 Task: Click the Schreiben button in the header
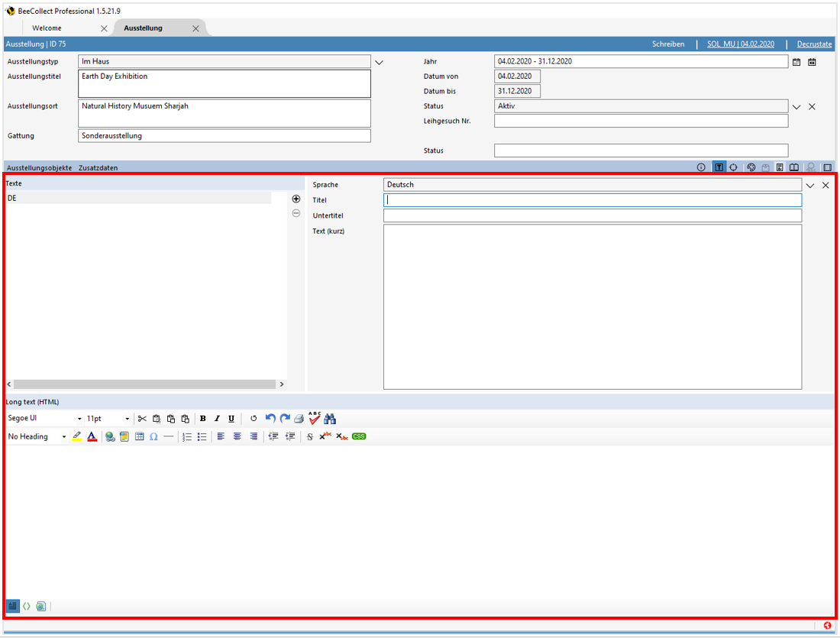pos(668,44)
